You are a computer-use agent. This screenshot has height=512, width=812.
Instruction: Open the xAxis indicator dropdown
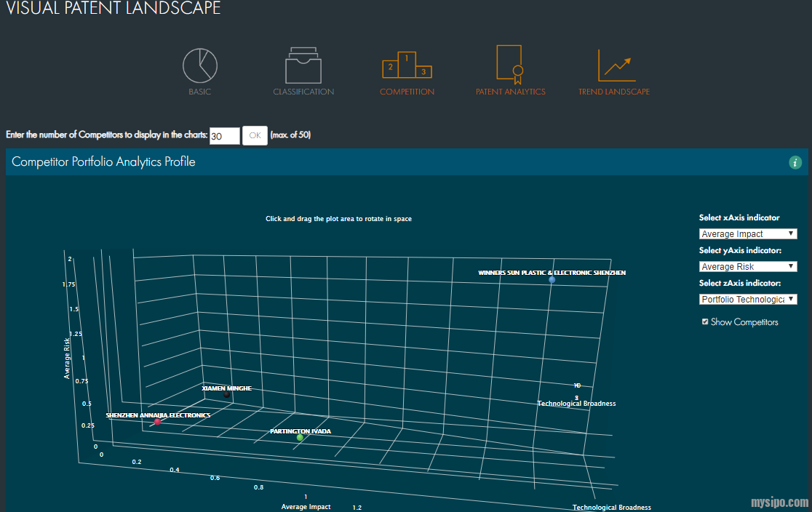748,234
